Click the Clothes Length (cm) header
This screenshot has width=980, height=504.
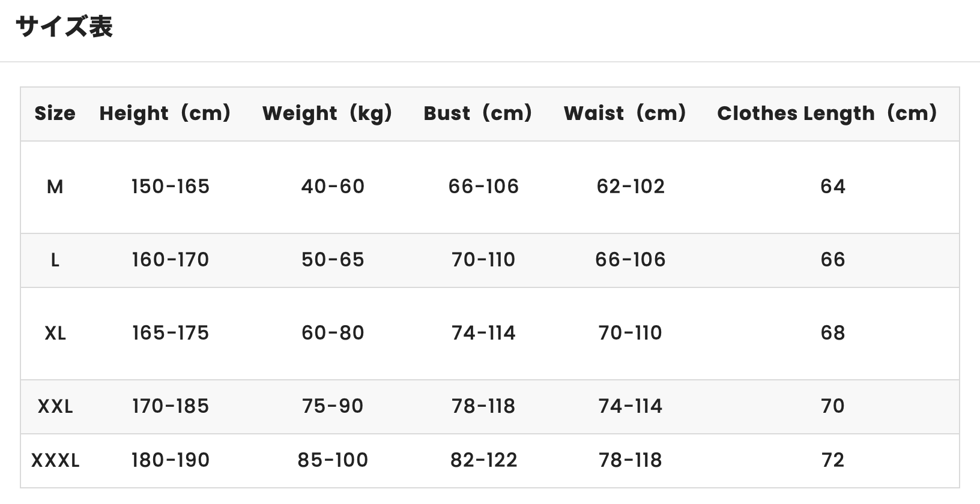(x=827, y=113)
